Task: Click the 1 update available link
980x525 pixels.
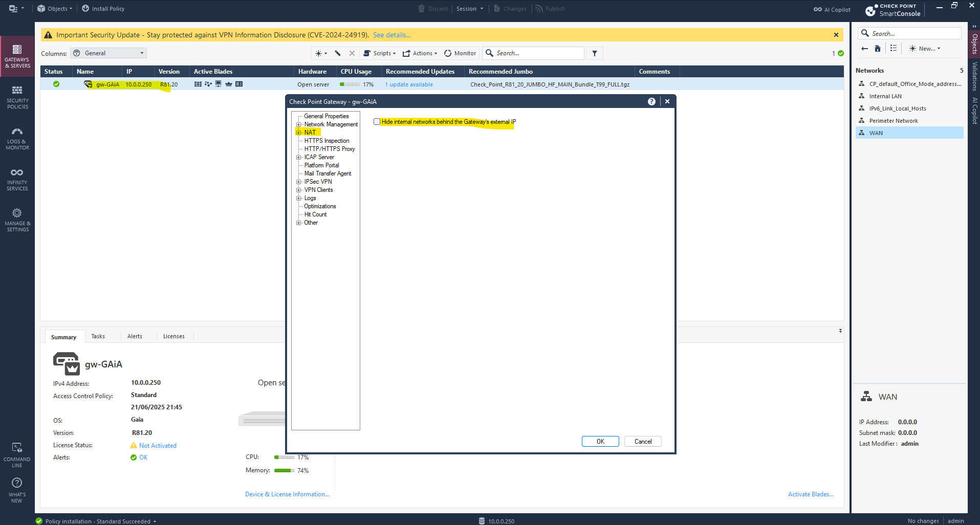Action: point(409,84)
